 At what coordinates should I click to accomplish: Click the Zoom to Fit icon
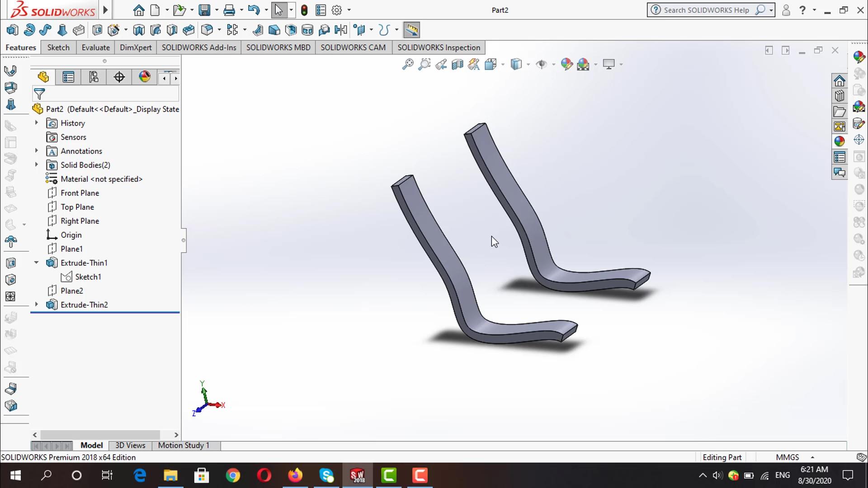(x=408, y=64)
